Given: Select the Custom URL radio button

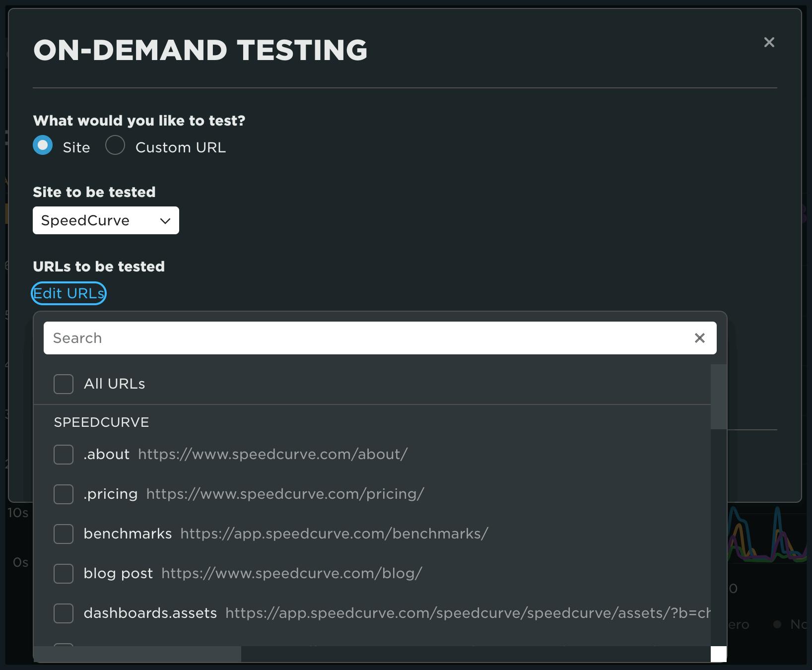Looking at the screenshot, I should point(115,145).
